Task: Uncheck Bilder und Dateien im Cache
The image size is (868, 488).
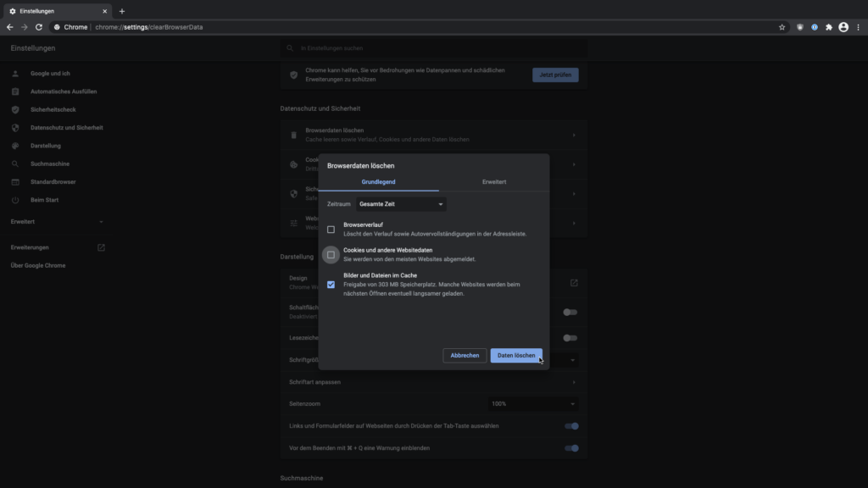Action: (331, 285)
